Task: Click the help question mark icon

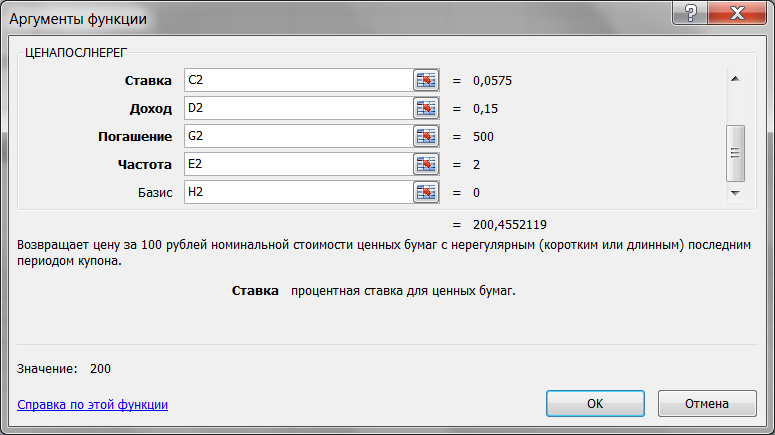Action: [x=690, y=12]
